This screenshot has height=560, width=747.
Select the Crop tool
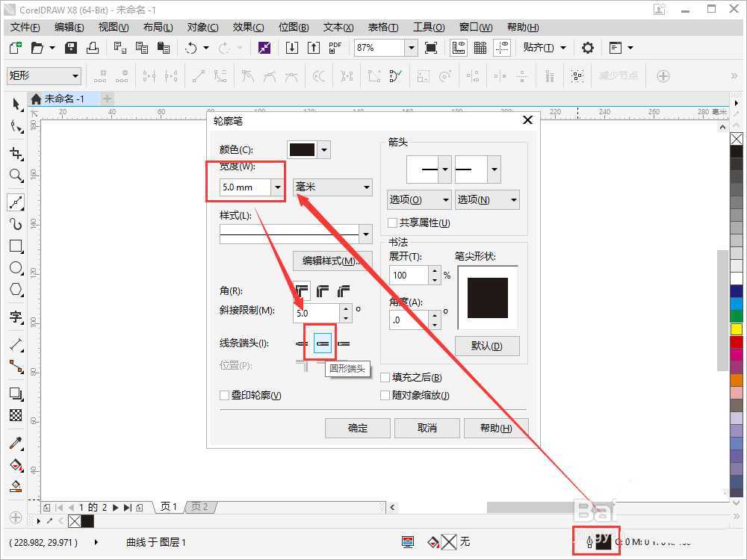coord(16,151)
